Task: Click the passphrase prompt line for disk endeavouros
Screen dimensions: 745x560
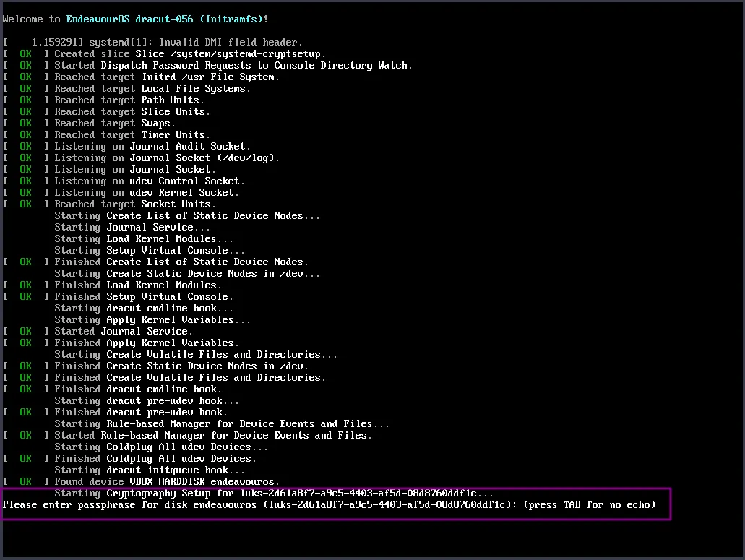Action: (330, 505)
